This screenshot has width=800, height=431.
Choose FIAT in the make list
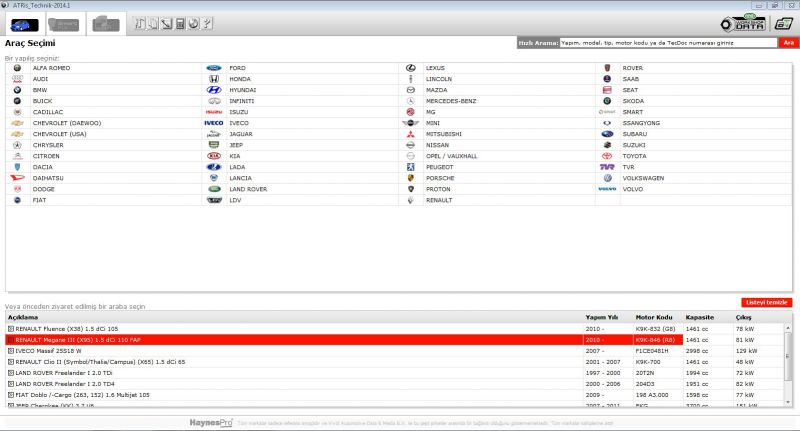[x=39, y=200]
